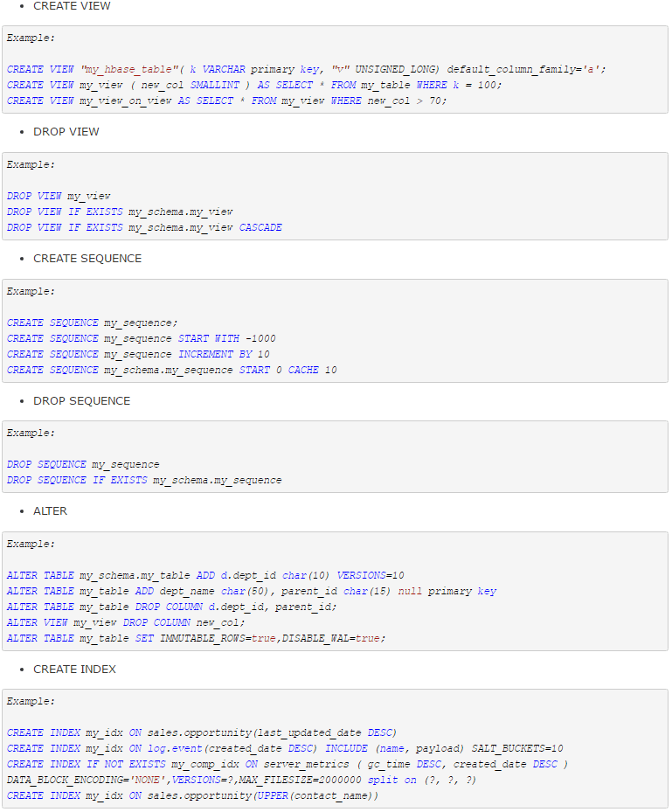Click the sequence line with START WITH -1000

coord(141,338)
